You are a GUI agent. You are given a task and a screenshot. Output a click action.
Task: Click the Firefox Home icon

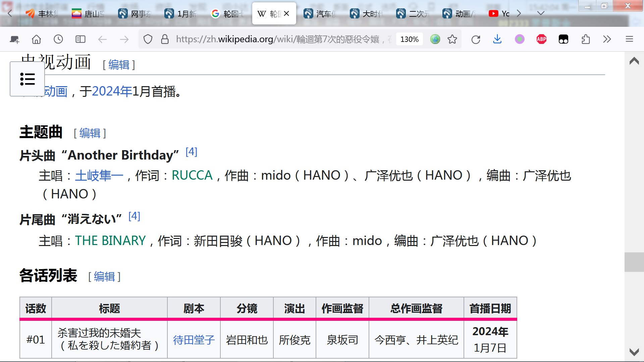pyautogui.click(x=36, y=39)
